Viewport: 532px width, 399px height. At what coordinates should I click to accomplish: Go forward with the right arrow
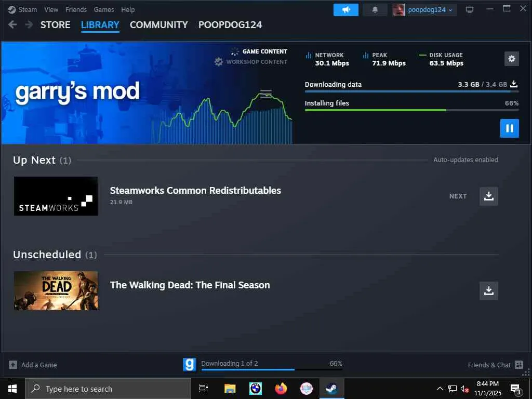[29, 24]
